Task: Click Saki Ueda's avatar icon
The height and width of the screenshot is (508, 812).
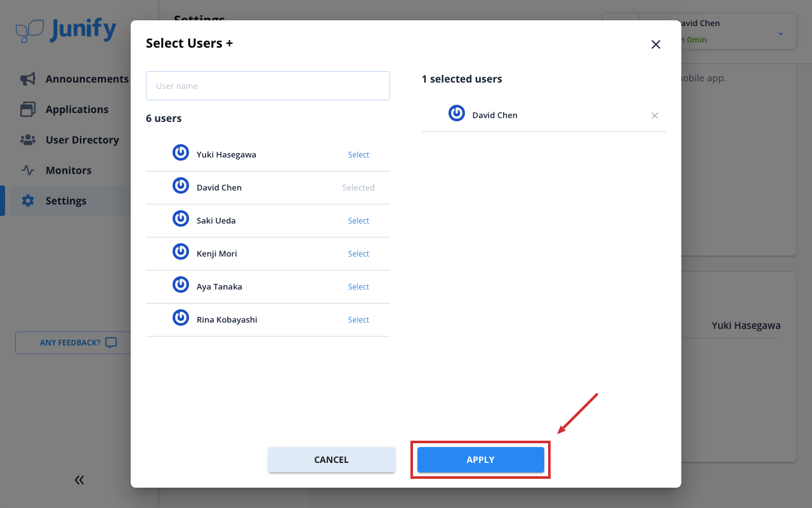Action: (181, 218)
